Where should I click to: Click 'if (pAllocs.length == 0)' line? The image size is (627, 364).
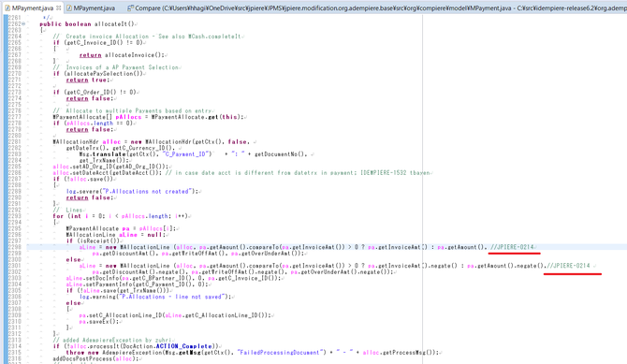point(93,124)
